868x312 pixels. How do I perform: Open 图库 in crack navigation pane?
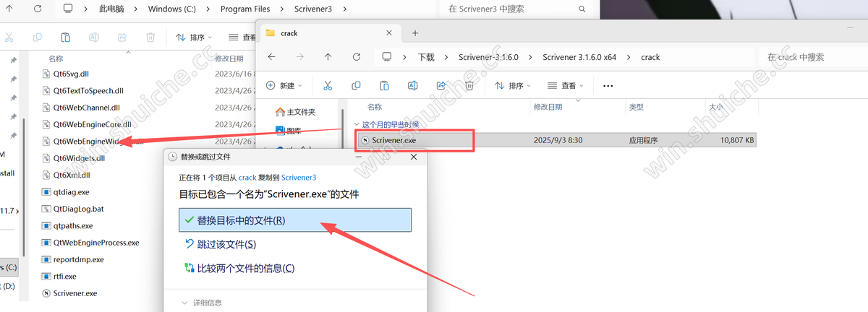(x=288, y=131)
